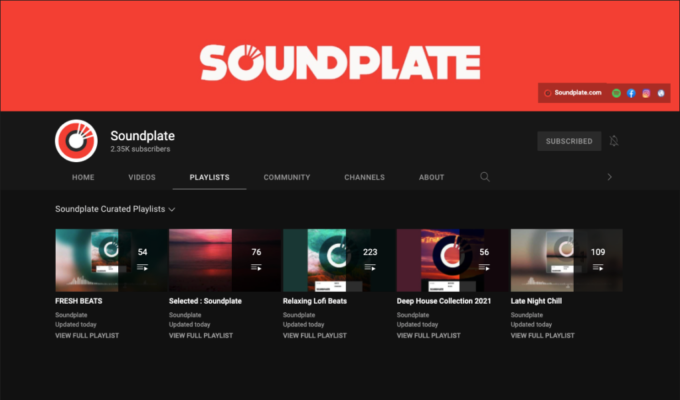The image size is (680, 400).
Task: Search the channel with magnifier icon
Action: 485,177
